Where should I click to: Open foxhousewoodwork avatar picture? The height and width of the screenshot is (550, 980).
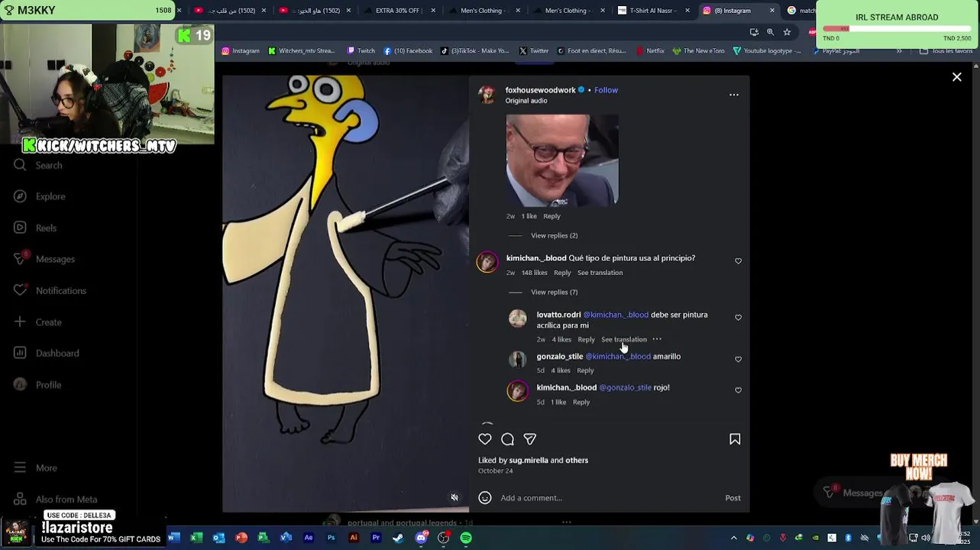487,95
